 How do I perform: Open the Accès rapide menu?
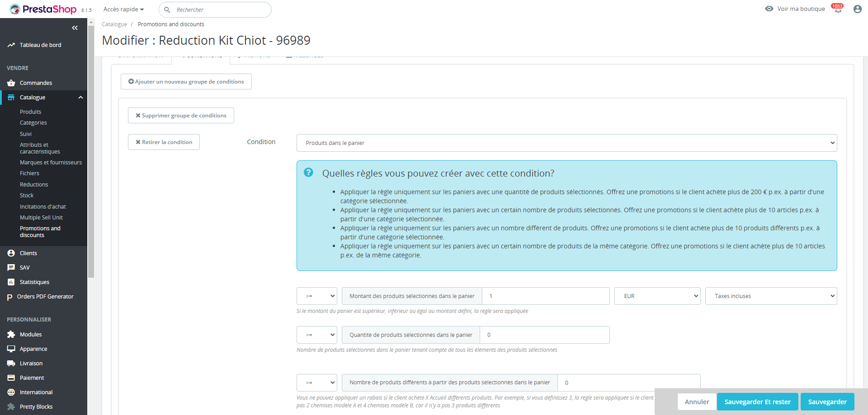[x=123, y=9]
